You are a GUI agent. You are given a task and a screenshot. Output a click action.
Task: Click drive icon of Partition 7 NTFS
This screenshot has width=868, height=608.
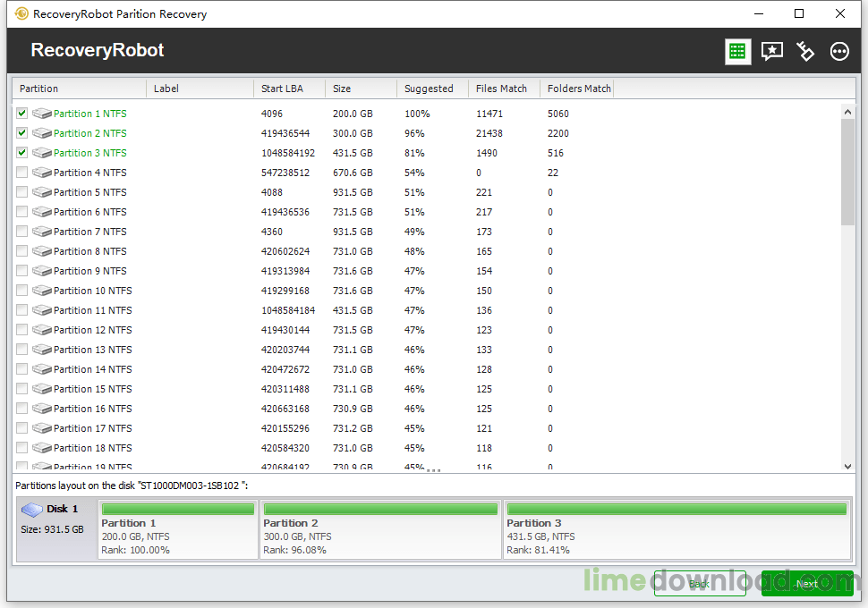(x=41, y=232)
